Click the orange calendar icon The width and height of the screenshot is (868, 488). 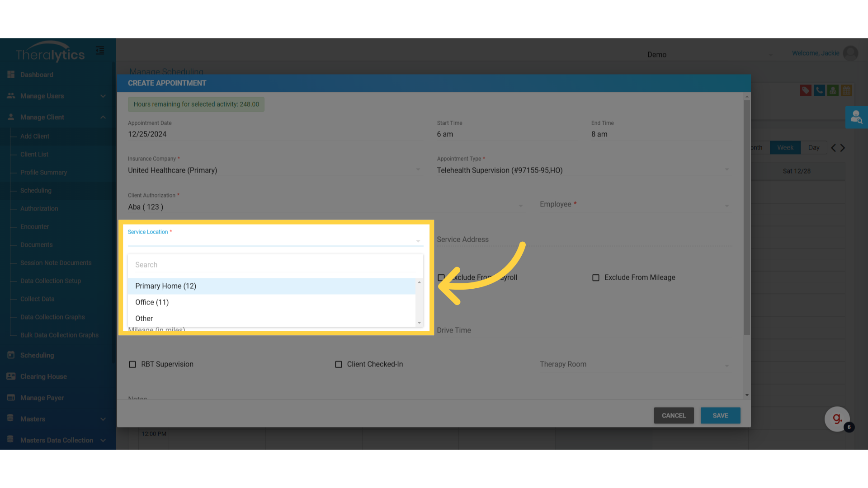[x=846, y=90]
